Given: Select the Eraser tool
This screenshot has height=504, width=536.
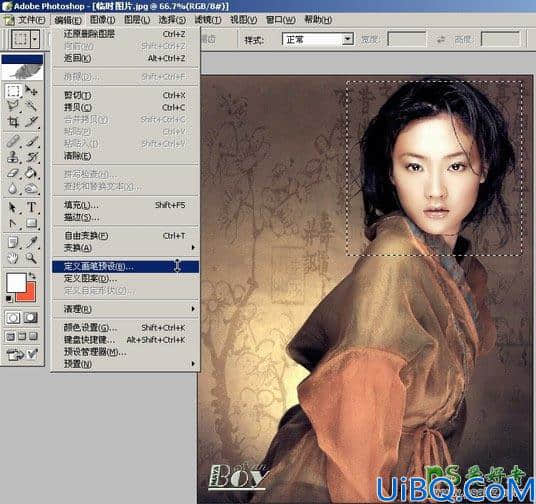Looking at the screenshot, I should pyautogui.click(x=13, y=173).
